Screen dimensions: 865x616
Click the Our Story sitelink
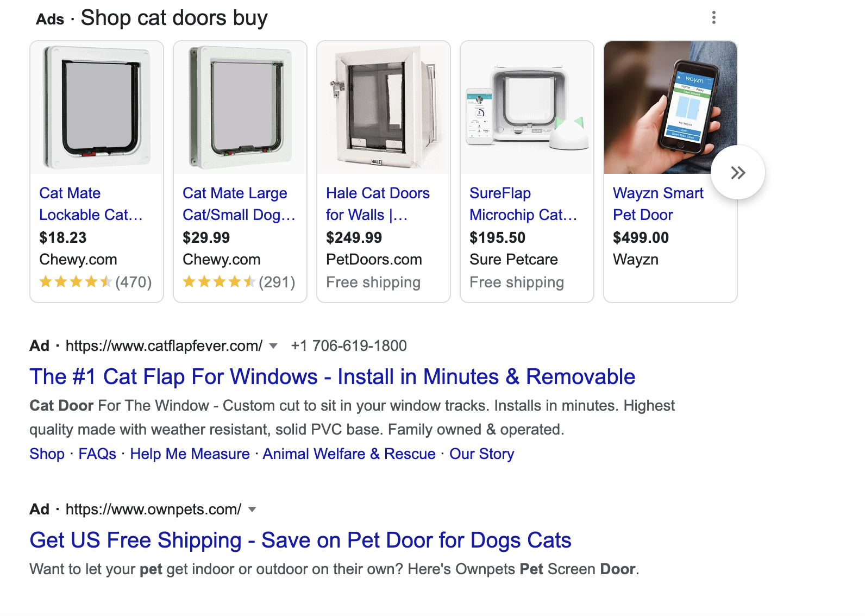[x=481, y=454]
